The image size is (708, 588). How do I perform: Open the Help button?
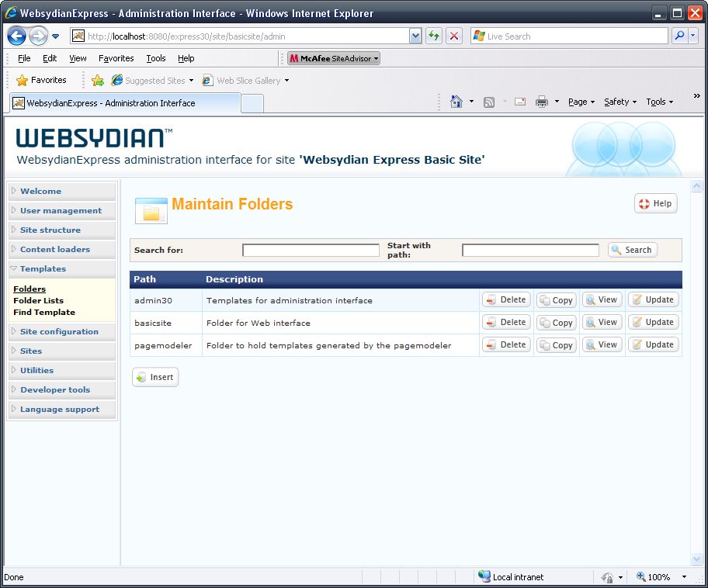(x=656, y=203)
